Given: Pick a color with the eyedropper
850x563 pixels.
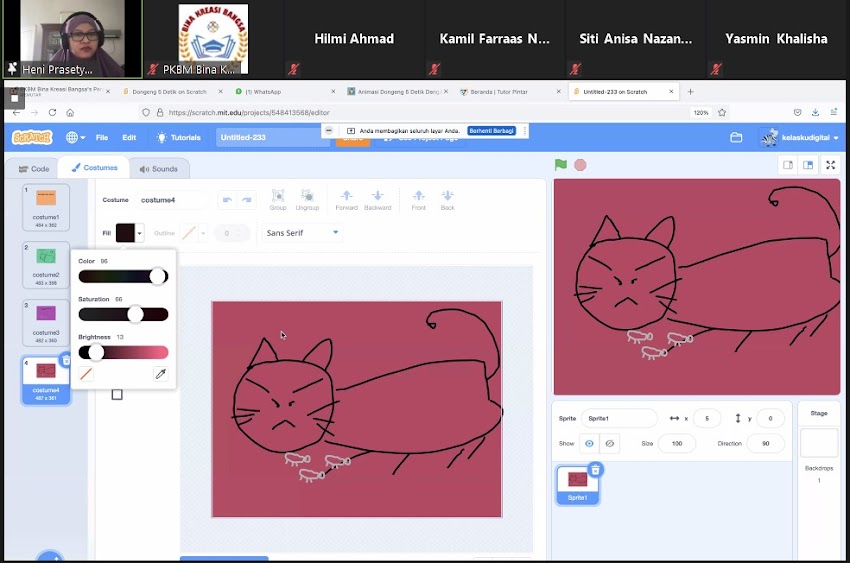Looking at the screenshot, I should pyautogui.click(x=160, y=373).
